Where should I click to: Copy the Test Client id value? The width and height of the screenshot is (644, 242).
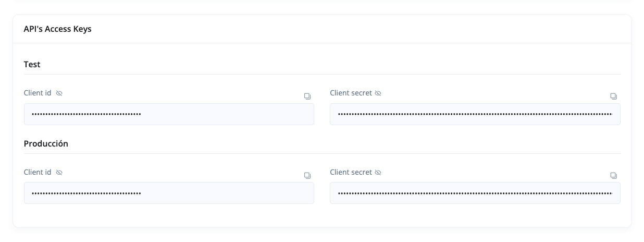point(307,96)
